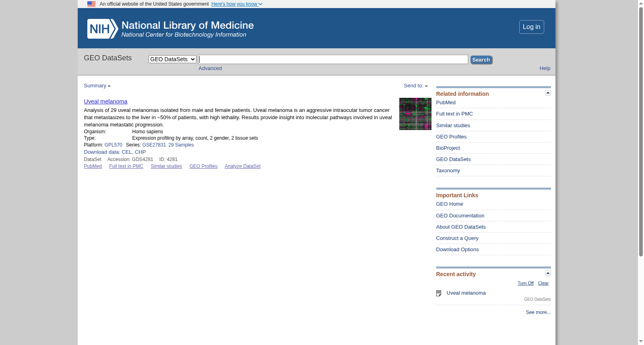Click the Log in button

531,27
